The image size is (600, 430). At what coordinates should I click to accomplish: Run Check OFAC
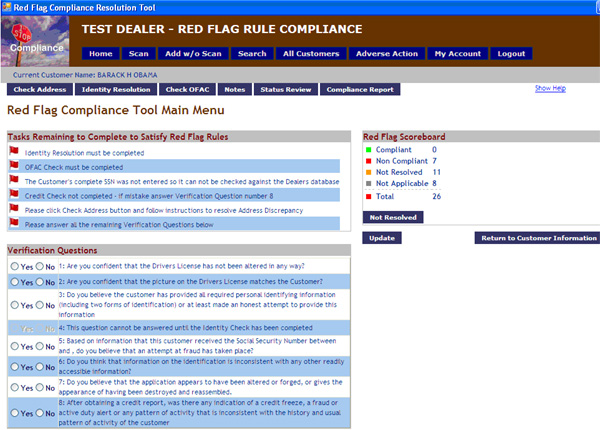tap(188, 90)
